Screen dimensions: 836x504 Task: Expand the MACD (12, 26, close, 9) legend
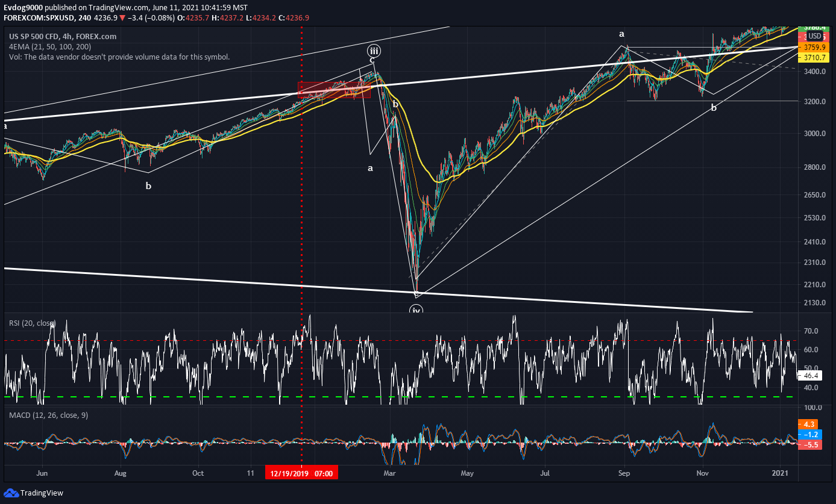click(x=48, y=415)
